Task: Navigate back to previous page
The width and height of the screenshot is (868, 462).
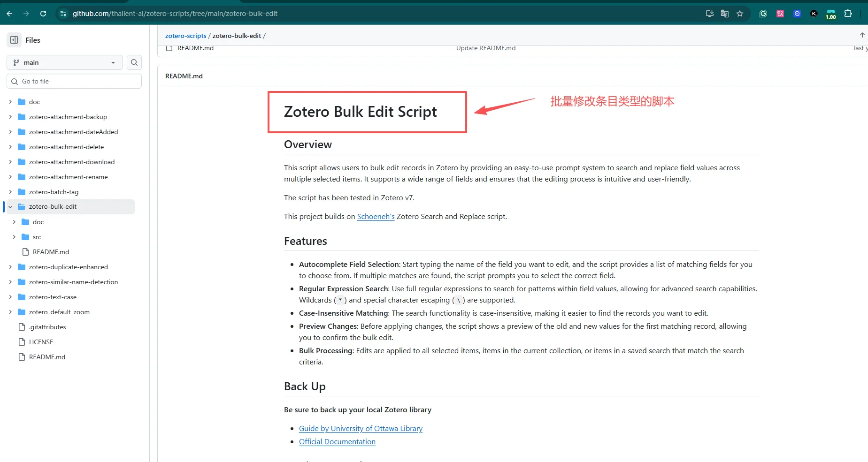Action: point(9,14)
